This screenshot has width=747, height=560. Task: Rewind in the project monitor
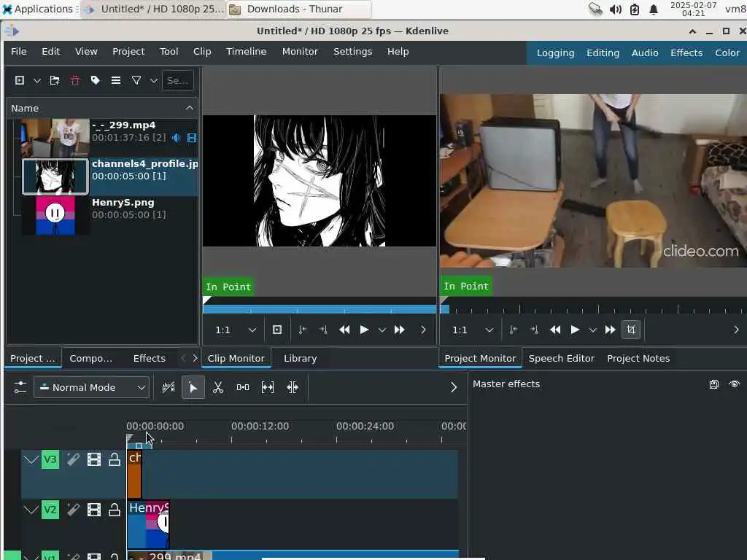coord(555,330)
